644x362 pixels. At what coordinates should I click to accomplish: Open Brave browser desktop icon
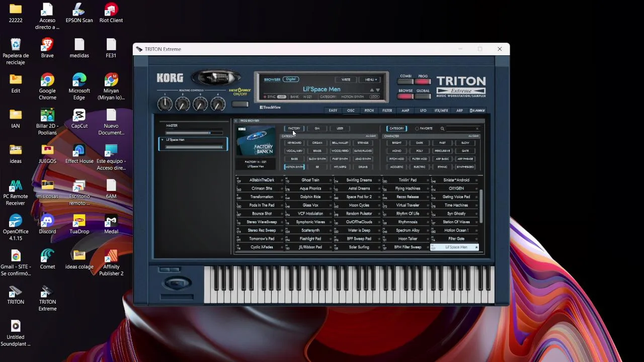tap(47, 49)
